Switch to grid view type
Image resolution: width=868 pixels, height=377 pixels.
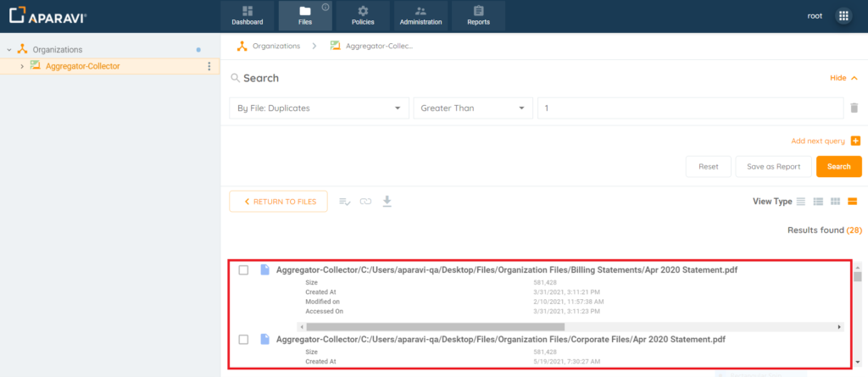click(836, 202)
